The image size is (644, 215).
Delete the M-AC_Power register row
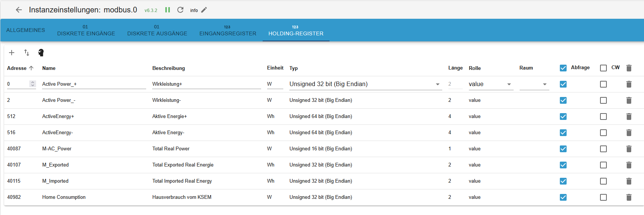pos(629,149)
